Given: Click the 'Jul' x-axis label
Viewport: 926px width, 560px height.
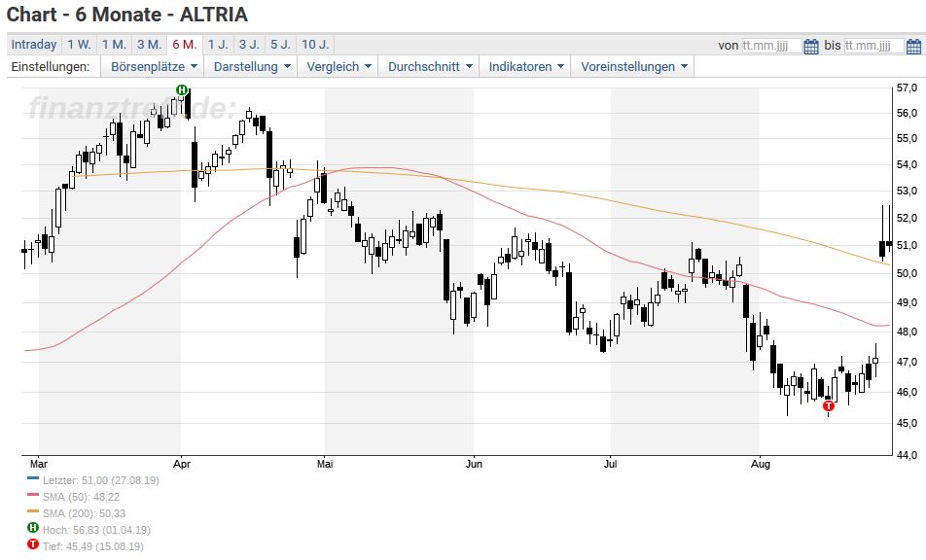Looking at the screenshot, I should tap(611, 464).
